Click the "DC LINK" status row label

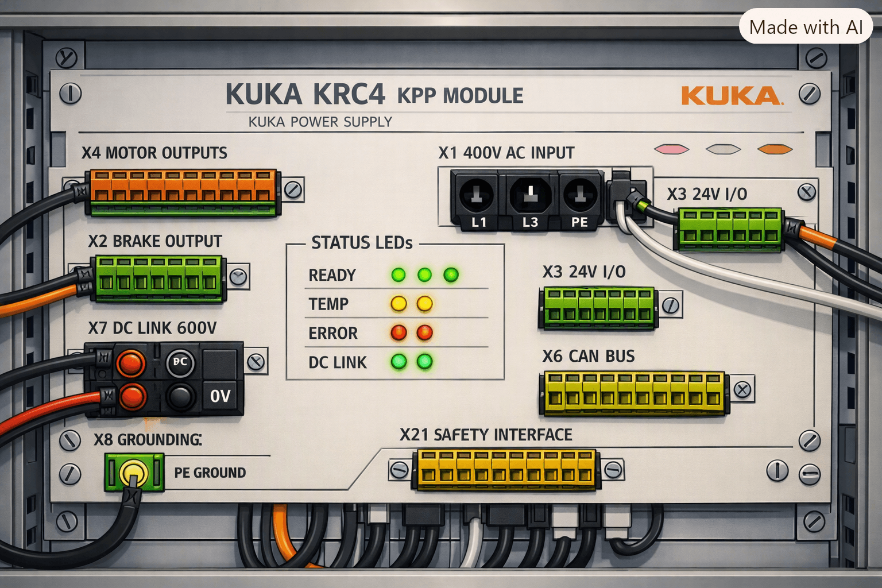tap(338, 363)
